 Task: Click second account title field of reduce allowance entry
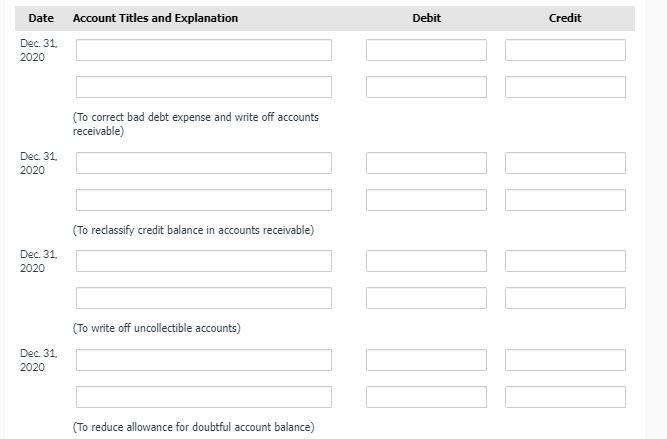click(204, 397)
